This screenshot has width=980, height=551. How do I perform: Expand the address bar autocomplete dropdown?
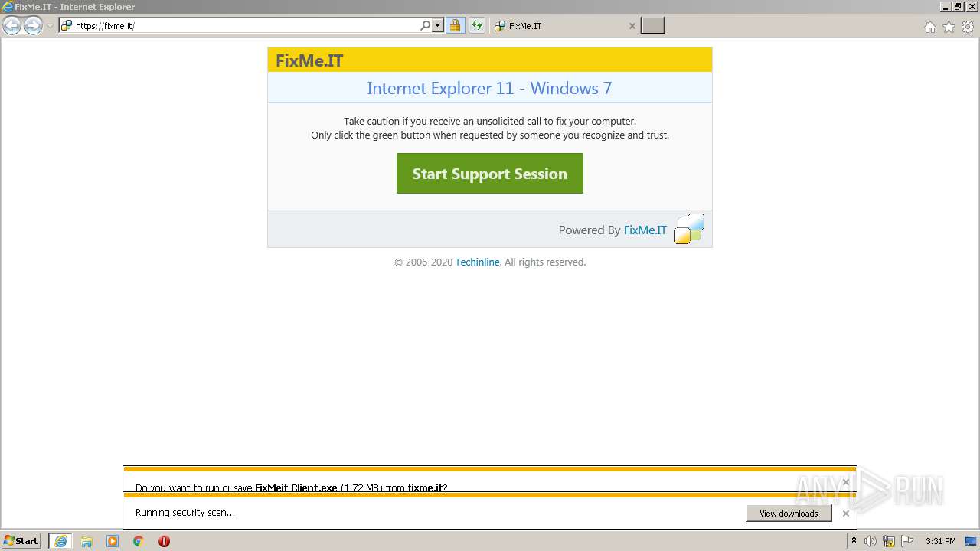point(438,25)
